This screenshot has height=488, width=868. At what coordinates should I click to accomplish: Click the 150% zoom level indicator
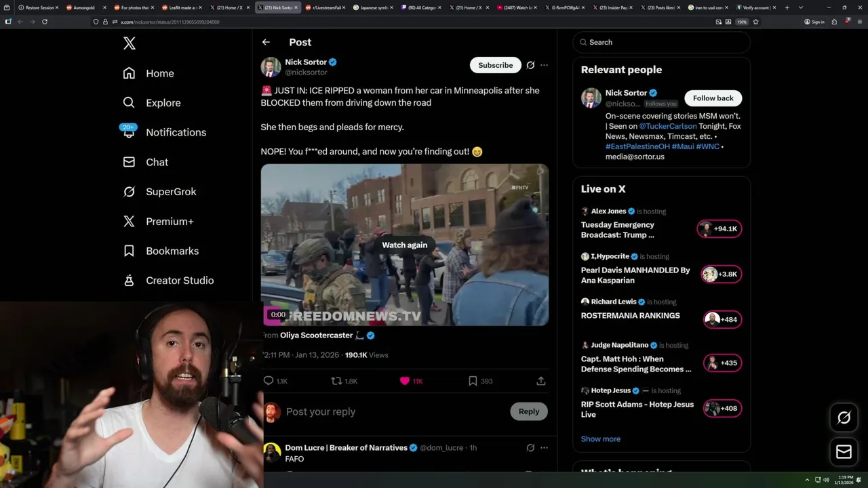(x=742, y=22)
